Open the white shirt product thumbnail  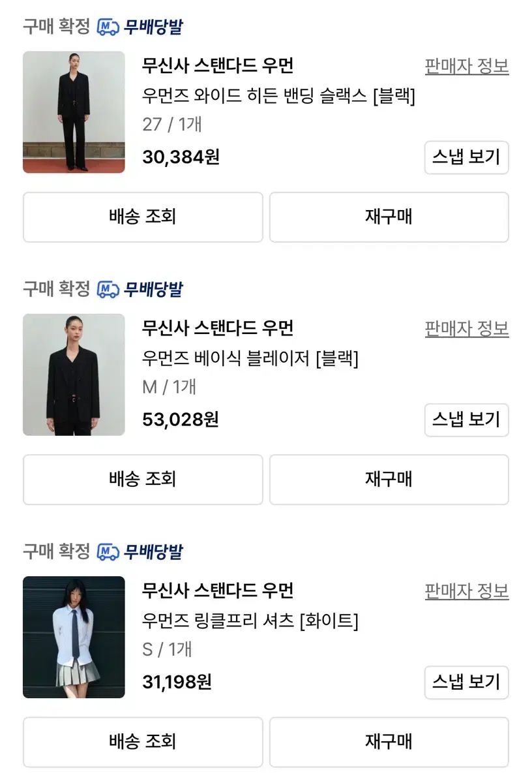pos(74,637)
